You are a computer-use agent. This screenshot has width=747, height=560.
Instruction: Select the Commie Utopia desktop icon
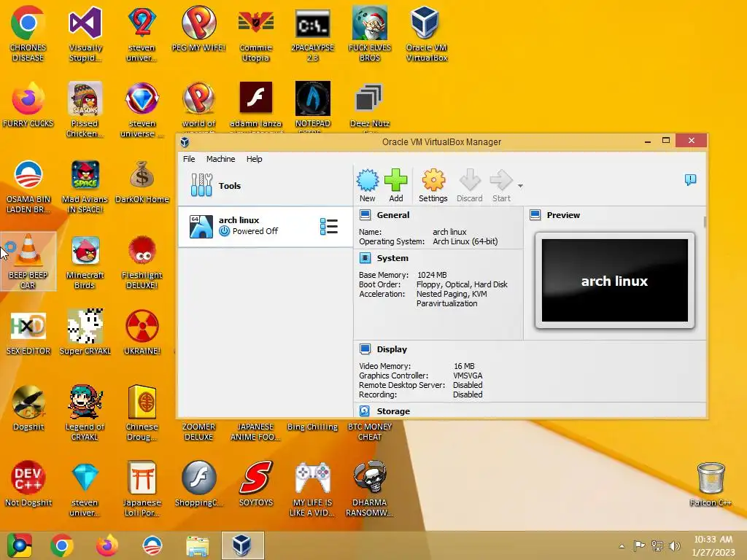[x=255, y=34]
